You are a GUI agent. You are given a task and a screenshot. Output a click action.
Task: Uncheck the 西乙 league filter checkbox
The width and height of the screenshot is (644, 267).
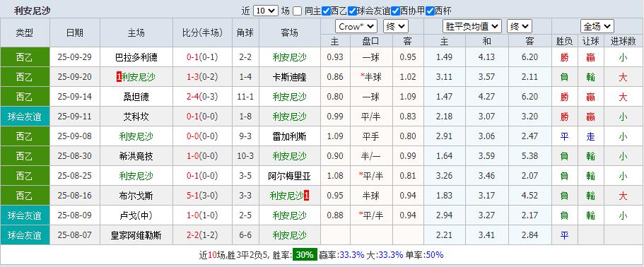[x=326, y=11]
